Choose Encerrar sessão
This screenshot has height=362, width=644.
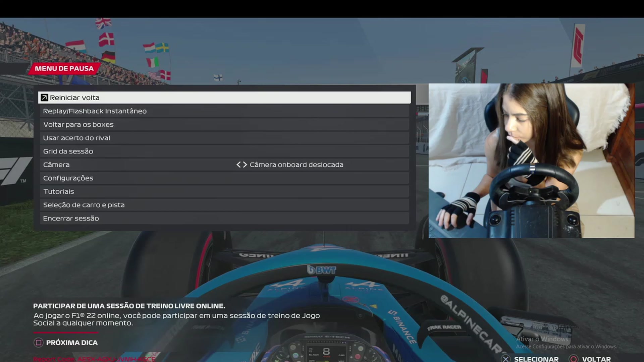click(224, 218)
